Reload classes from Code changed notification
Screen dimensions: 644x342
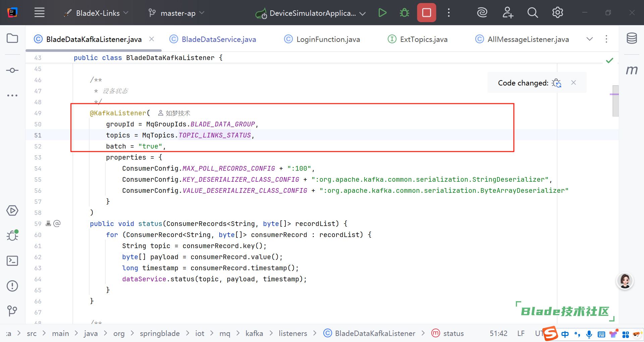557,83
